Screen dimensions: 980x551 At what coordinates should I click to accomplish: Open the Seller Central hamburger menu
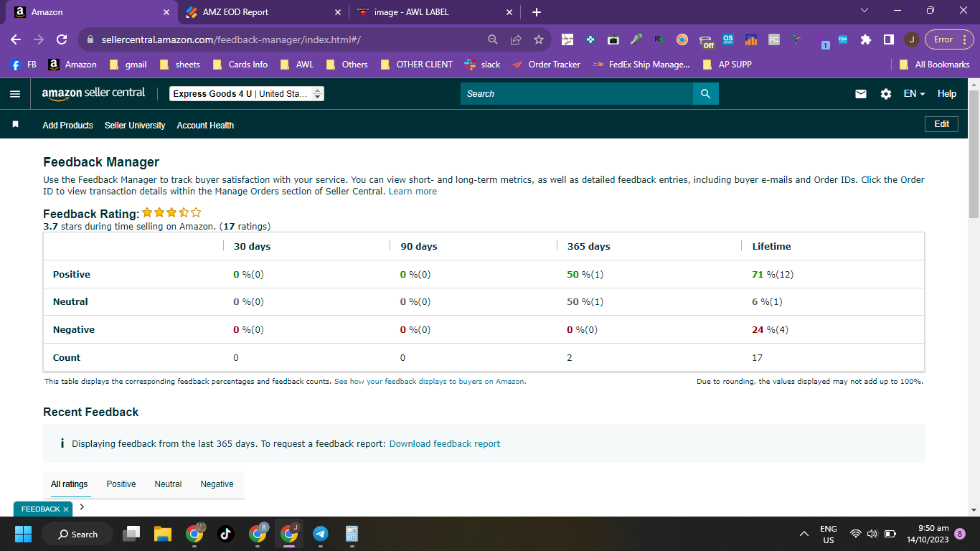coord(16,94)
